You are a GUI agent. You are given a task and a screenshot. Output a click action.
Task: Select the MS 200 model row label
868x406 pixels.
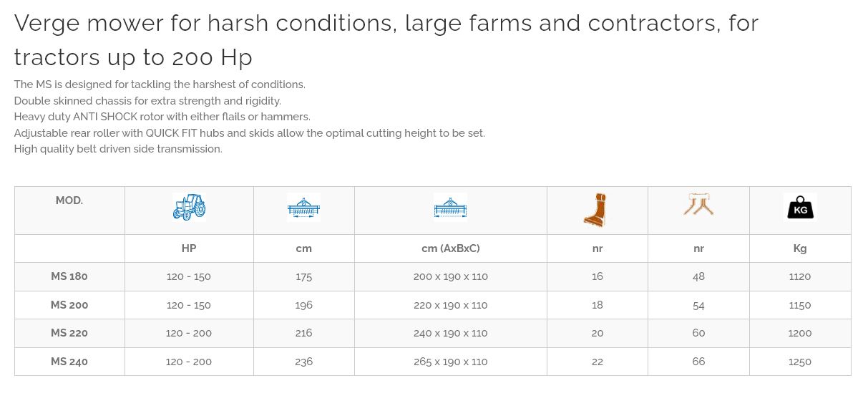pos(69,305)
